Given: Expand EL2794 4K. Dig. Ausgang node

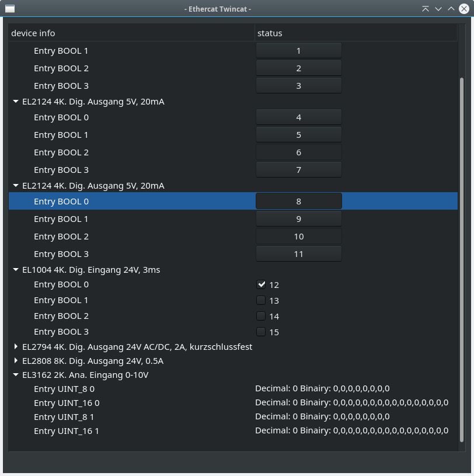Looking at the screenshot, I should pyautogui.click(x=16, y=346).
